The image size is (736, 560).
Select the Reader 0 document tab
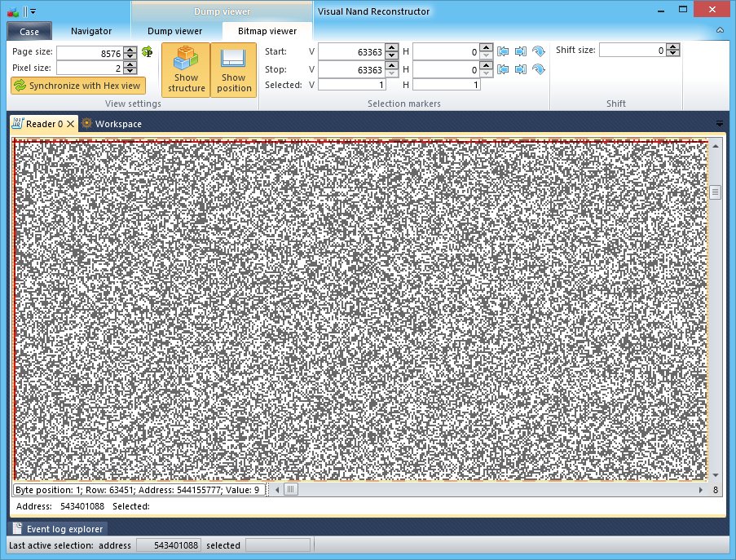pyautogui.click(x=44, y=124)
